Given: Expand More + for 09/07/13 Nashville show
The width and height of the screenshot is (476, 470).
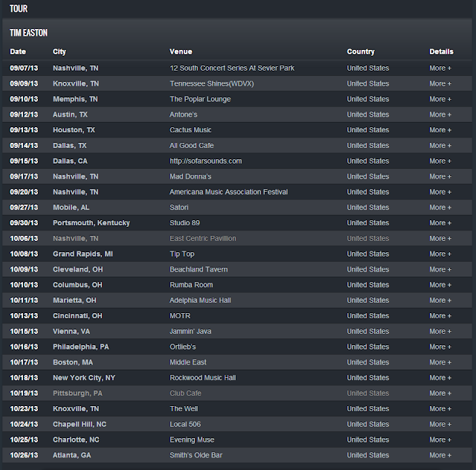Looking at the screenshot, I should point(440,68).
